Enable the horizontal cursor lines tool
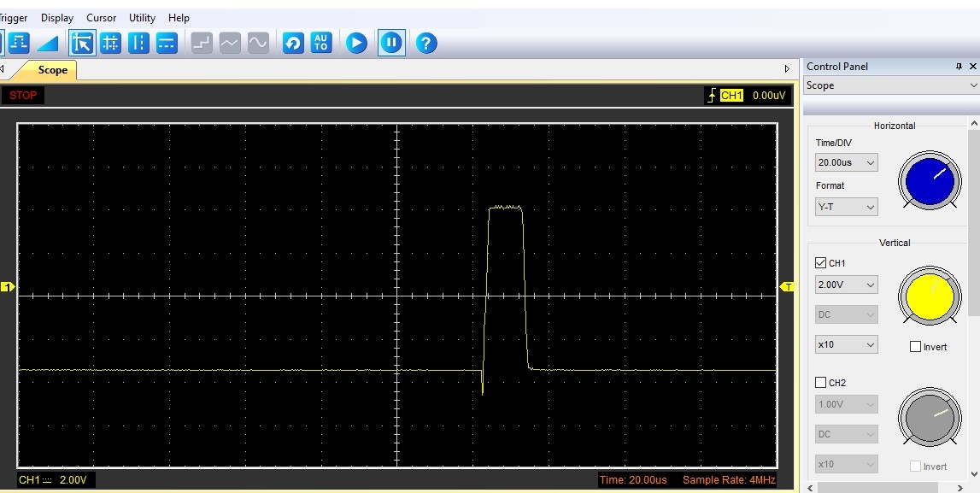 click(167, 43)
